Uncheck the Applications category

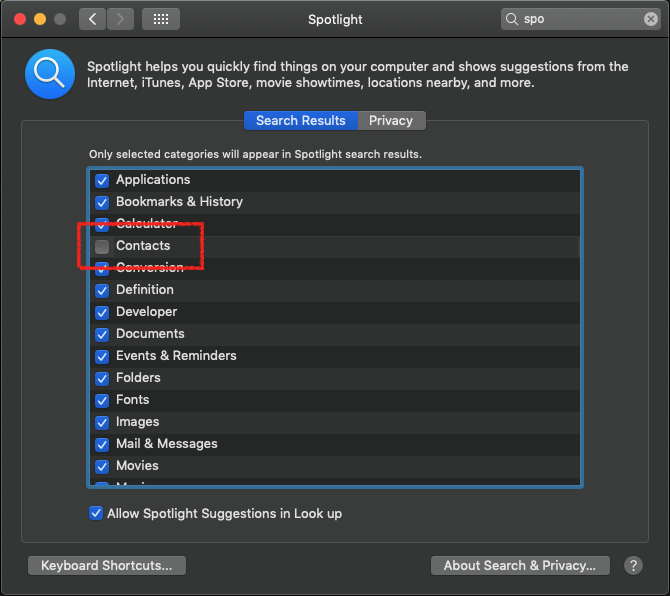click(102, 180)
